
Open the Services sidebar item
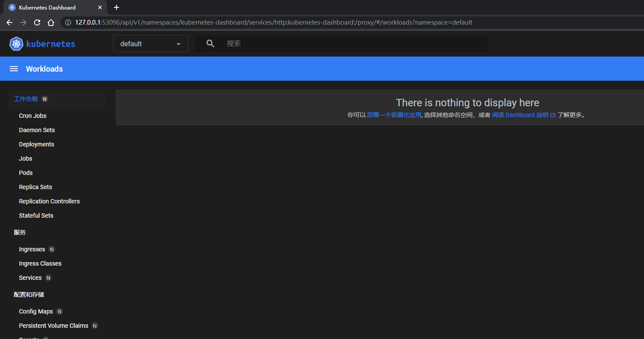tap(30, 278)
